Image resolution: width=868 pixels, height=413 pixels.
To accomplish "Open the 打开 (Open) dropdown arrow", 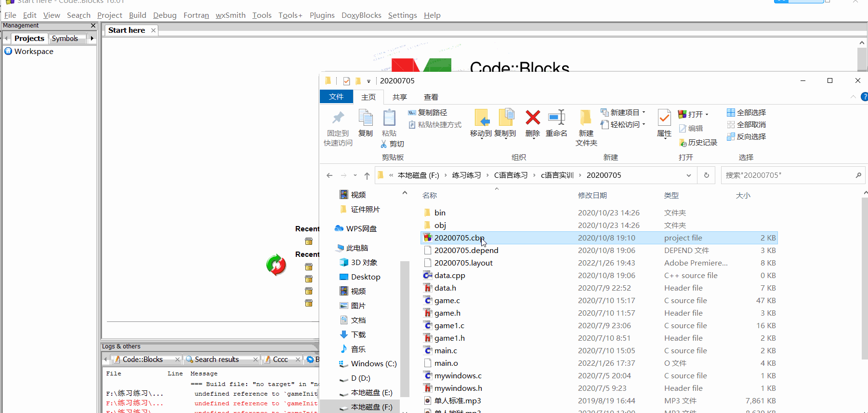I will pyautogui.click(x=707, y=115).
